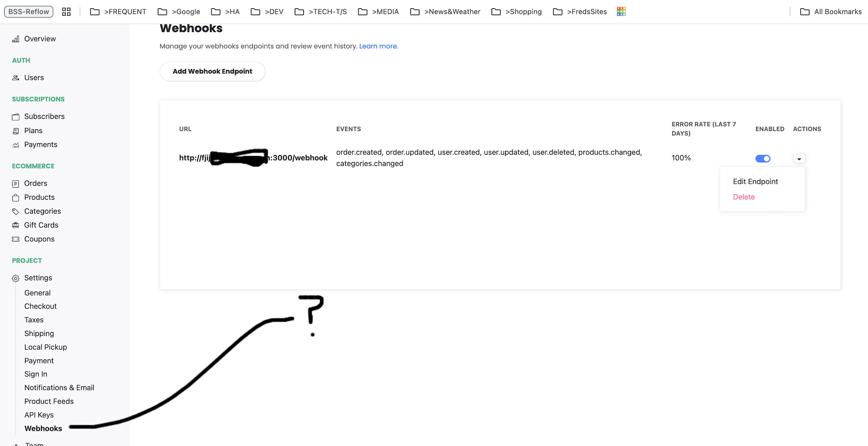Click the Orders list icon
868x446 pixels.
(x=16, y=184)
